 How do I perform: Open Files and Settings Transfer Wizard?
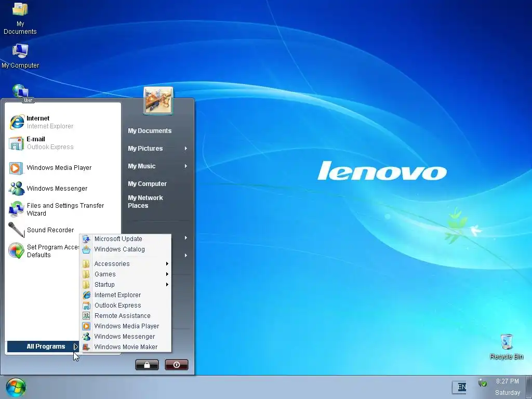pyautogui.click(x=63, y=209)
